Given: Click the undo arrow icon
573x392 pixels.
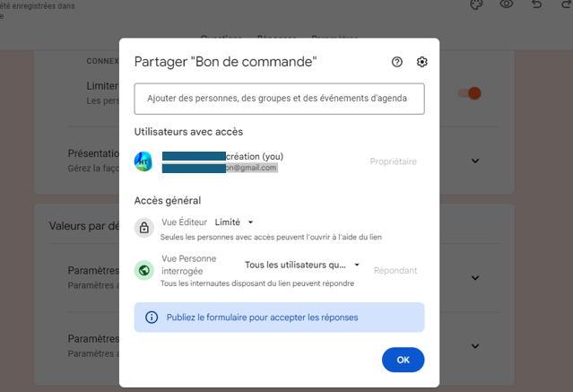Looking at the screenshot, I should (x=537, y=4).
